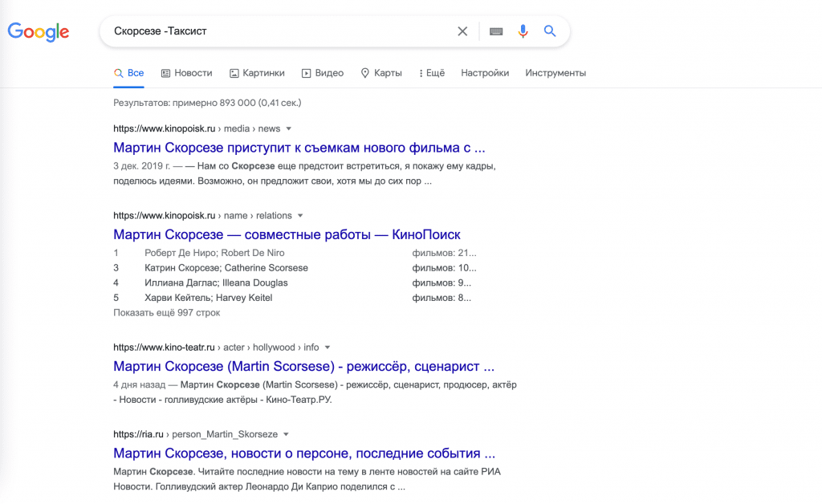The width and height of the screenshot is (822, 504).
Task: Start voice search with the microphone icon
Action: click(x=523, y=31)
